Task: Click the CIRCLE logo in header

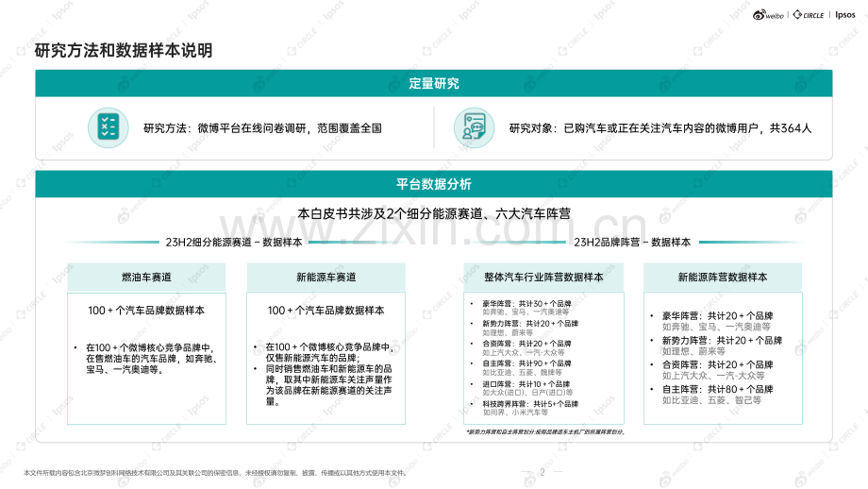Action: click(809, 15)
